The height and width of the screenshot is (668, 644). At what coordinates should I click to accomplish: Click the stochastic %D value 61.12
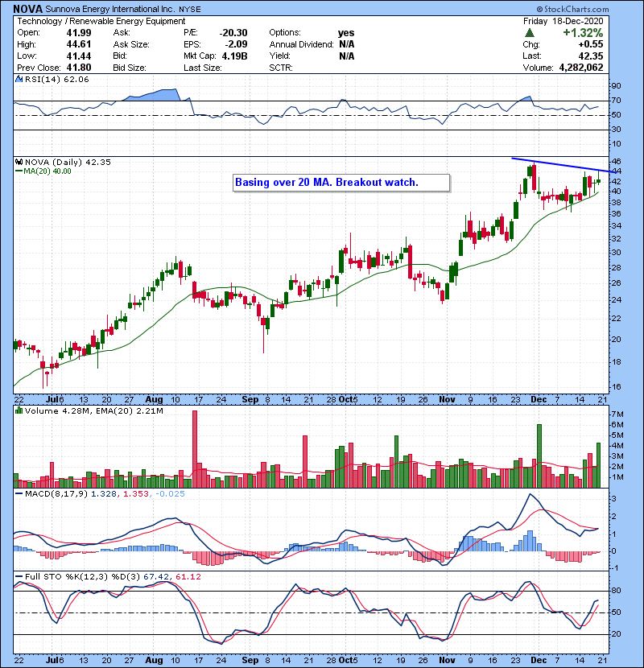coord(188,577)
